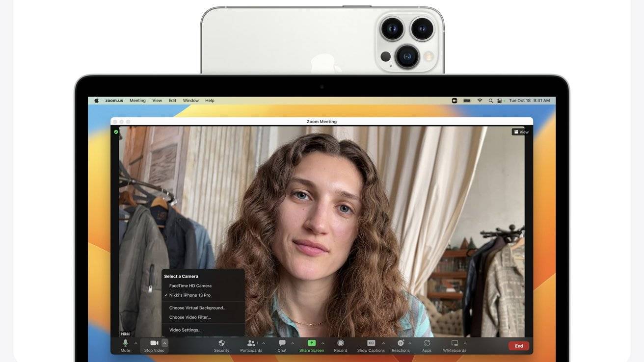Open the Security shield options

(x=221, y=345)
